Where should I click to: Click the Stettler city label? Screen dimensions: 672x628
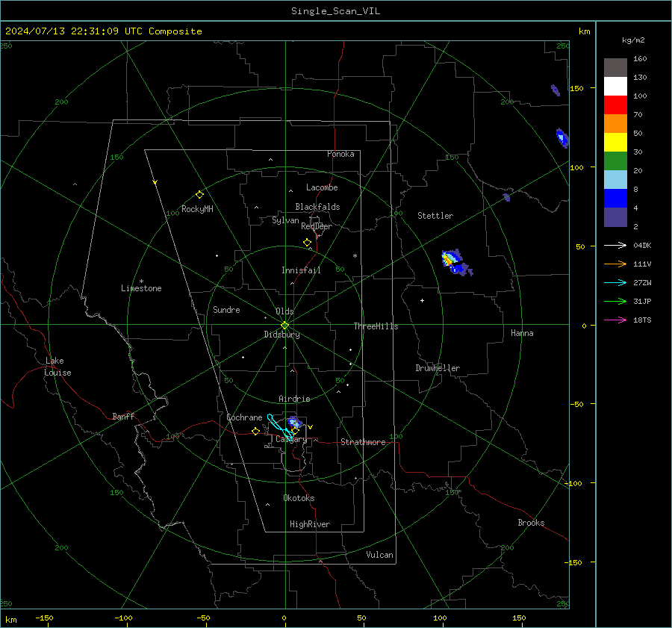click(x=435, y=216)
